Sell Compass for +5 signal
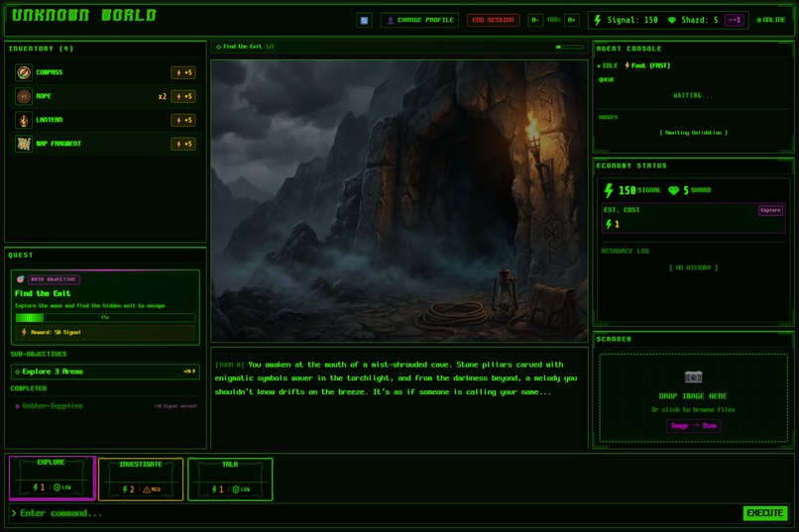The image size is (799, 532). coord(183,72)
